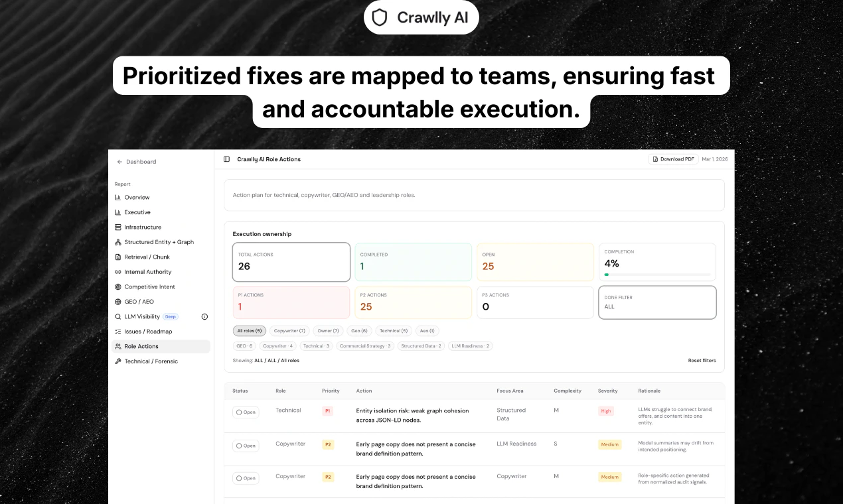Click the Completion 4% progress bar
The image size is (843, 504).
[657, 275]
